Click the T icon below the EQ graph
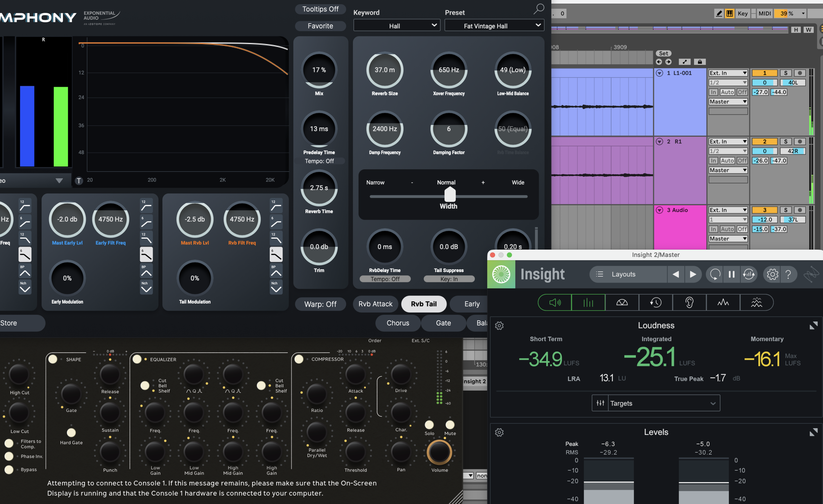 [79, 181]
